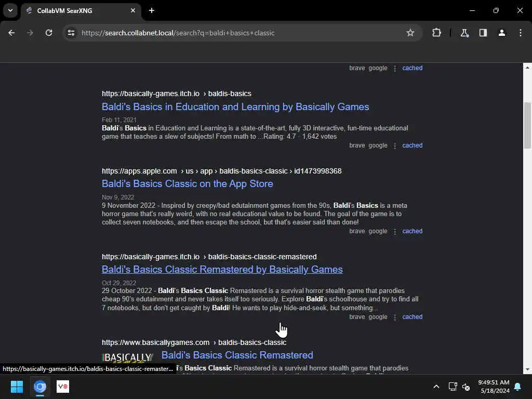Click the Oct 29, 2022 date text
Screen dimensions: 532x399
tap(119, 283)
